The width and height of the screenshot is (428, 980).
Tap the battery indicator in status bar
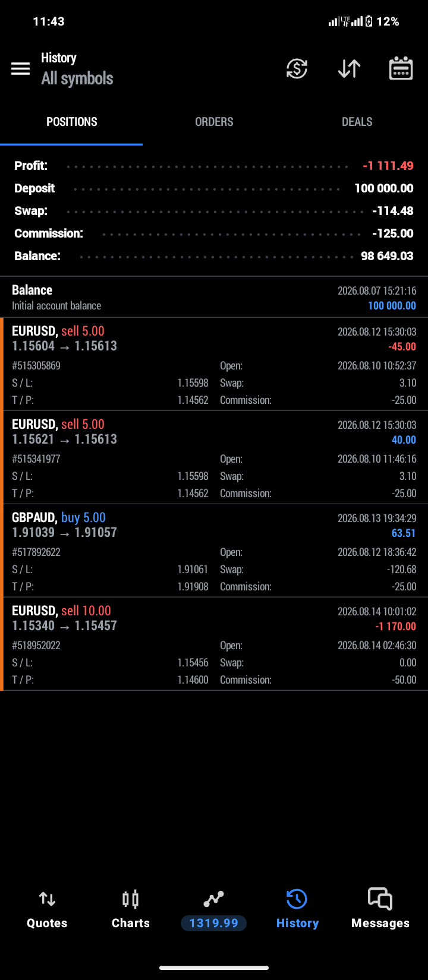pyautogui.click(x=369, y=21)
